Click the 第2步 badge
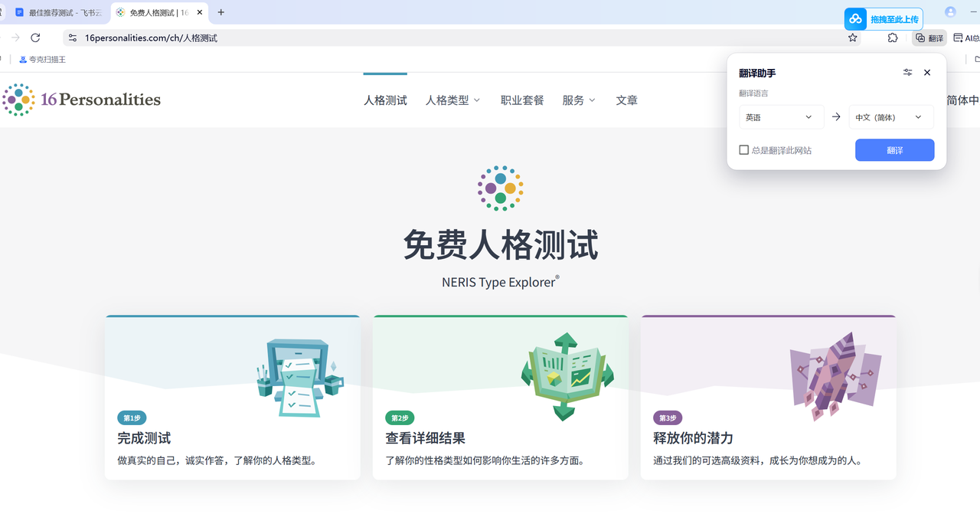This screenshot has height=514, width=980. (400, 418)
